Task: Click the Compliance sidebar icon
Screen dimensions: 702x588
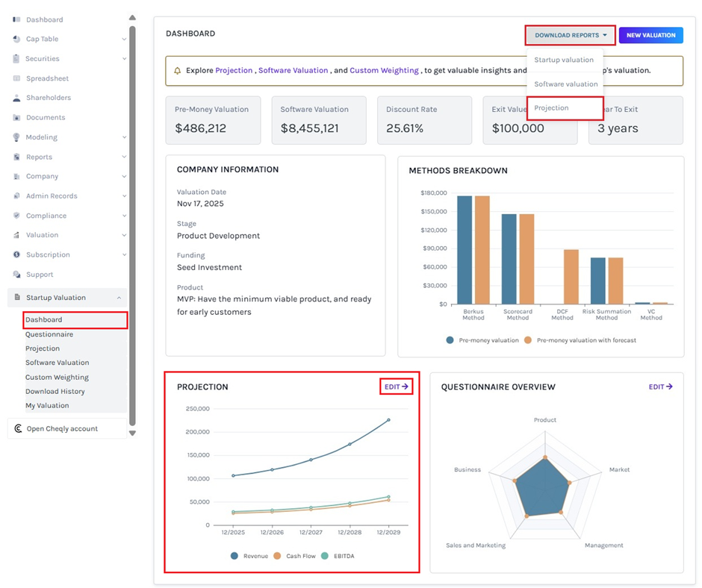Action: coord(18,215)
